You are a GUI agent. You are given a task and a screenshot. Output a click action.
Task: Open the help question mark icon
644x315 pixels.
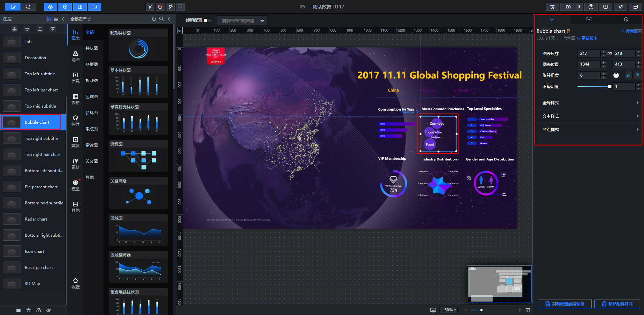(591, 7)
